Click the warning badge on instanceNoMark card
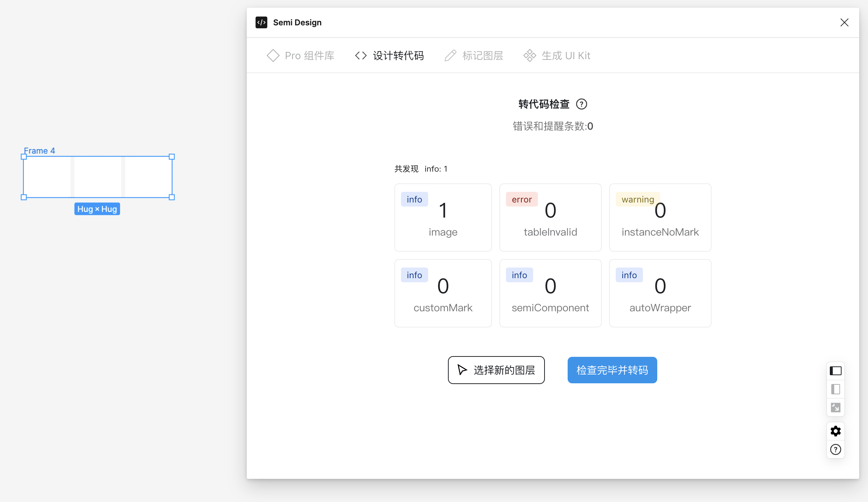The height and width of the screenshot is (502, 868). [638, 199]
